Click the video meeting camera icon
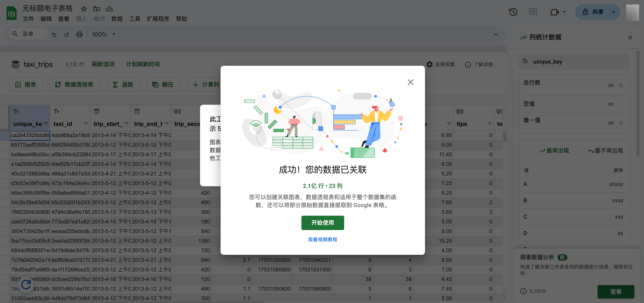644x303 pixels. [x=555, y=12]
